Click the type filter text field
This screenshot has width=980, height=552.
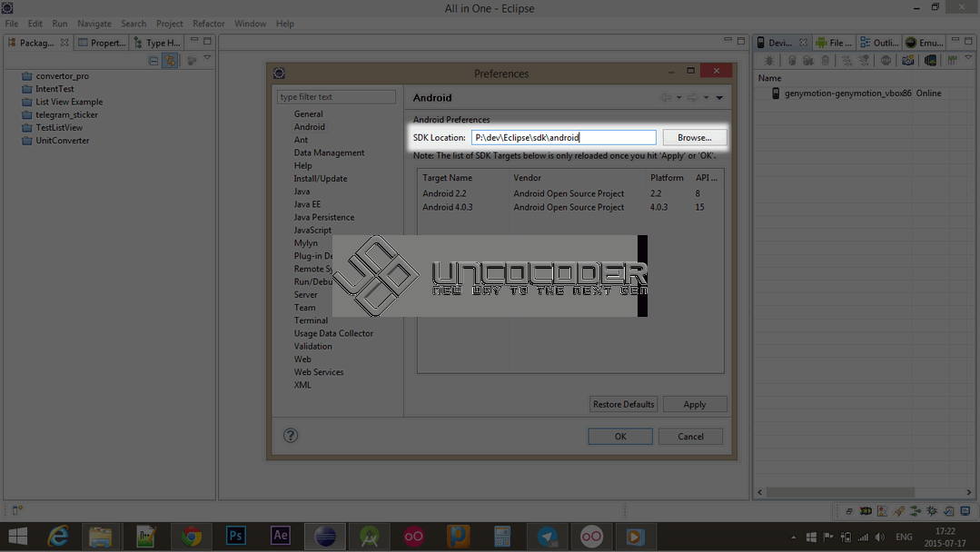[x=336, y=97]
